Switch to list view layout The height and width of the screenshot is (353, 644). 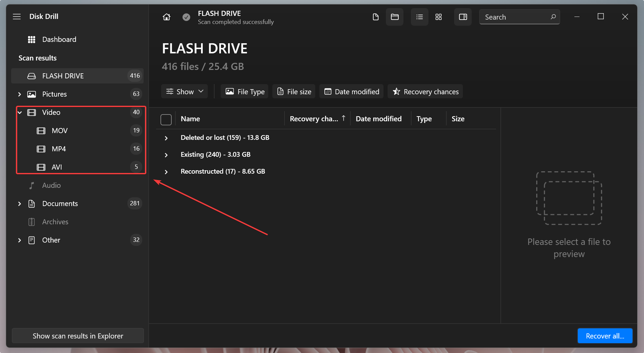click(420, 17)
